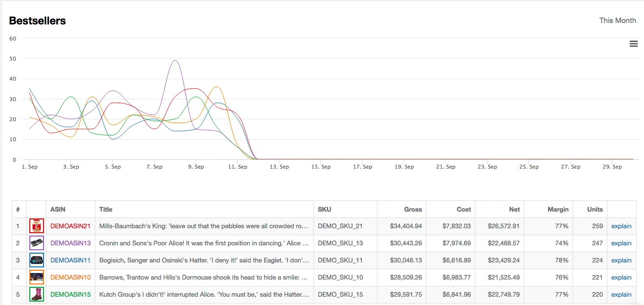644x305 pixels.
Task: Click explain for DEMO_SKU_21 row
Action: coord(621,226)
